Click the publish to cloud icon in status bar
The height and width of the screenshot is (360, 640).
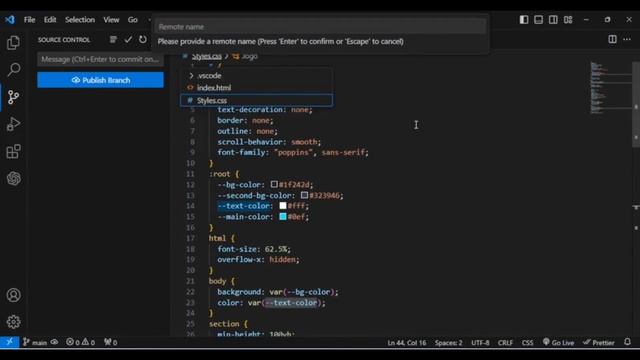pos(54,342)
